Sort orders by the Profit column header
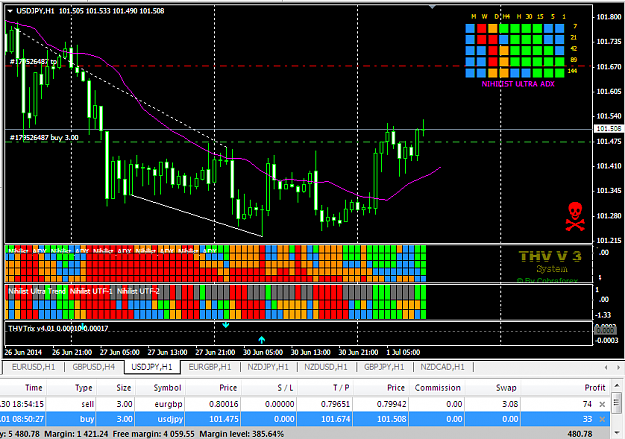The height and width of the screenshot is (439, 625). (x=595, y=388)
